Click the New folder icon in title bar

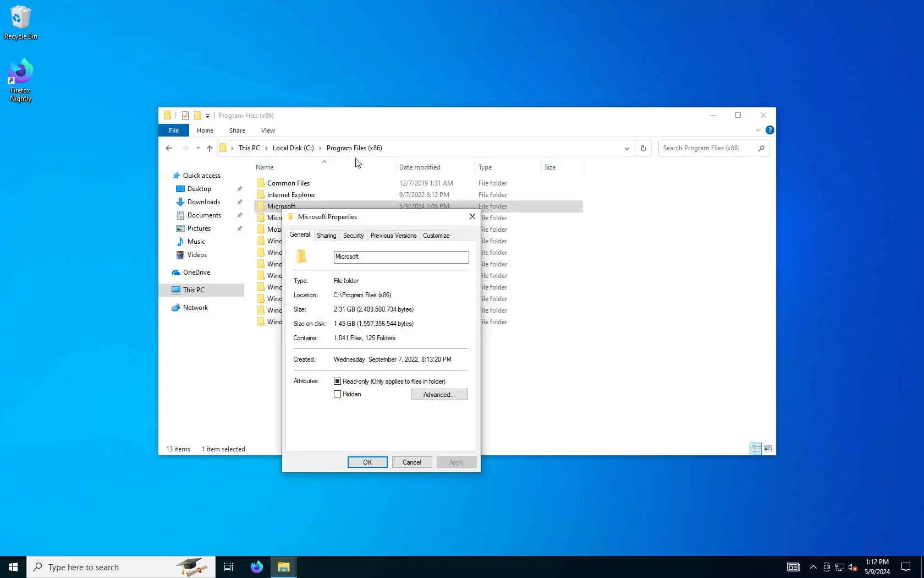pyautogui.click(x=197, y=116)
